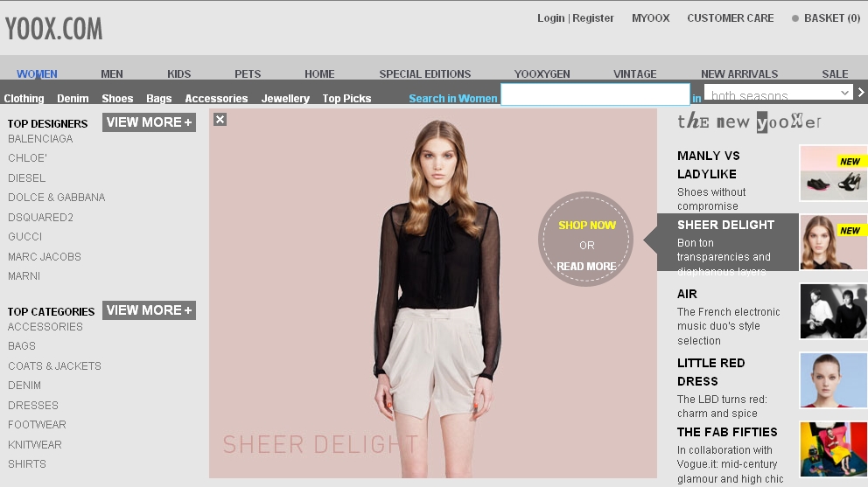868x487 pixels.
Task: Open the DENIM category in sidebar
Action: [x=24, y=386]
